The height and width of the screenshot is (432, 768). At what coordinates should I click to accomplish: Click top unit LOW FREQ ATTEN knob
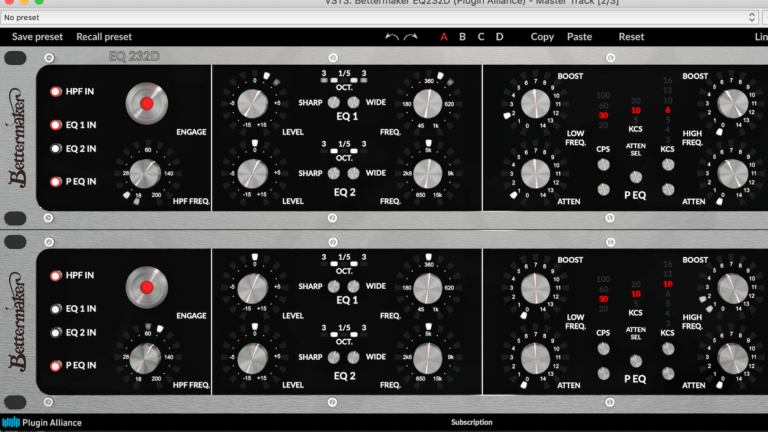pyautogui.click(x=535, y=173)
